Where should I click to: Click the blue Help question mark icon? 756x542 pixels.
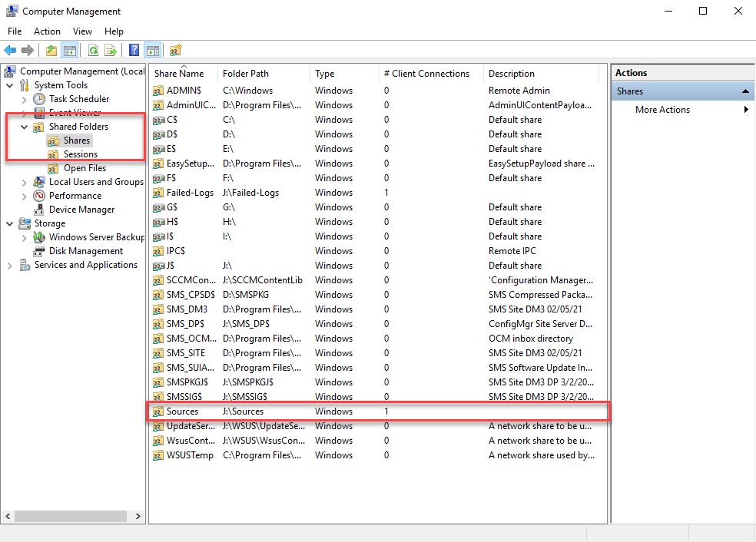click(x=134, y=50)
